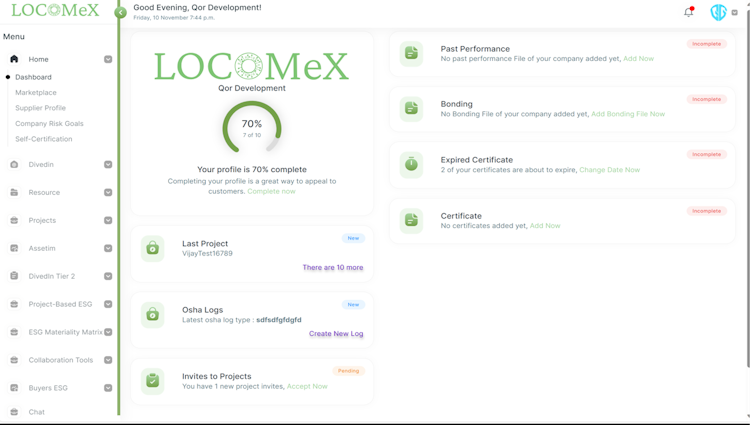Click the Project-Based ESG icon
The height and width of the screenshot is (425, 750).
tap(14, 304)
